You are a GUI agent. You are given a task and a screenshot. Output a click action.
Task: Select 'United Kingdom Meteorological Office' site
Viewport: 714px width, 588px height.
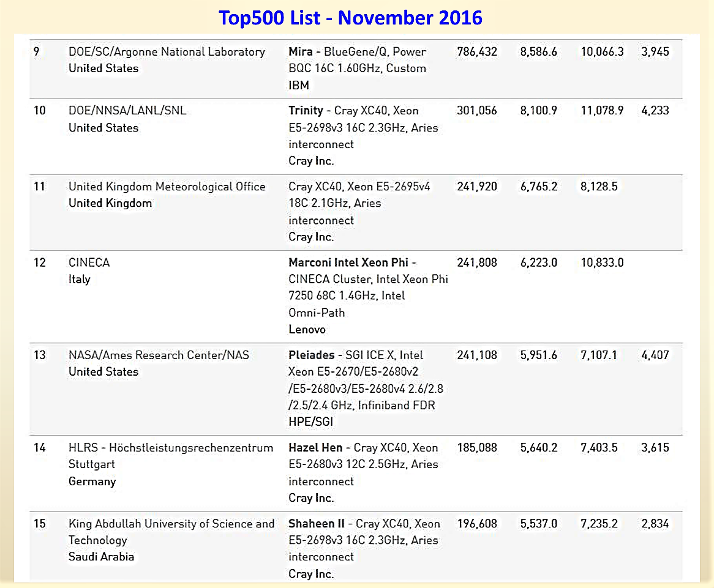click(167, 187)
